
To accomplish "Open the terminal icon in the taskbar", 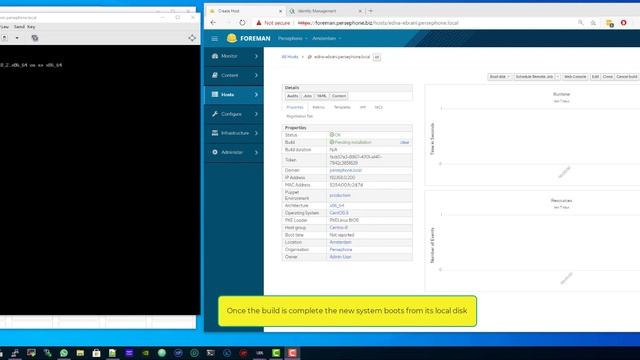I will tap(211, 353).
